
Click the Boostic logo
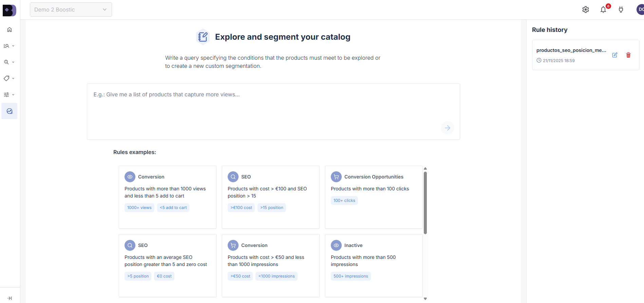pos(9,10)
